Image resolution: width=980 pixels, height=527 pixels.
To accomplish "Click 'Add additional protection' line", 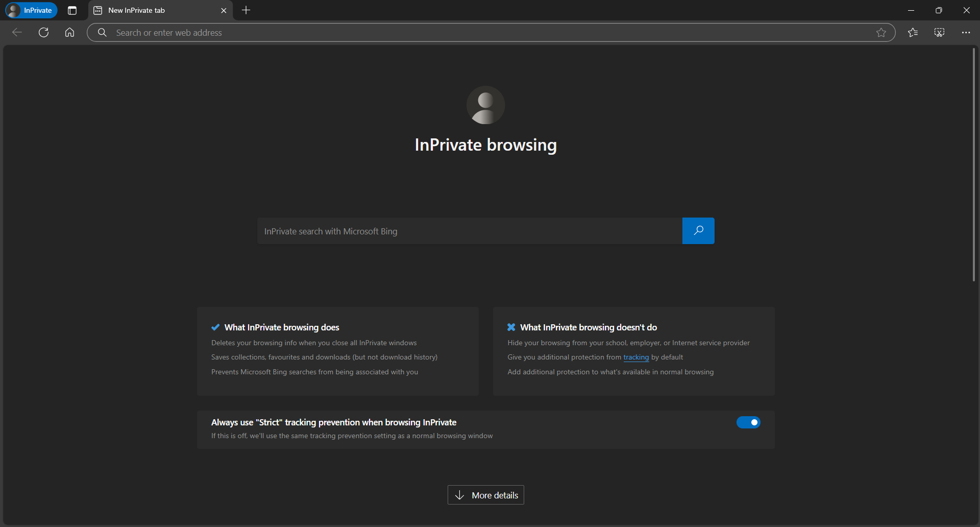I will pyautogui.click(x=610, y=372).
